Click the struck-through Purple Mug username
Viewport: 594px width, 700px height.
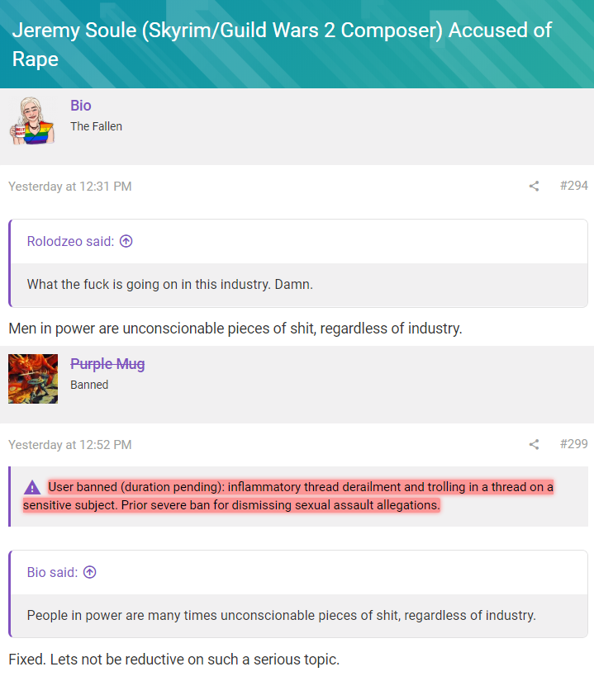pyautogui.click(x=107, y=364)
